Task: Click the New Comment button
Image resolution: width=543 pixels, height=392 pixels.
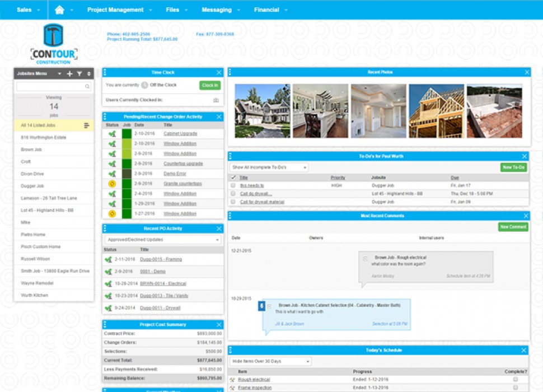Action: (x=513, y=227)
